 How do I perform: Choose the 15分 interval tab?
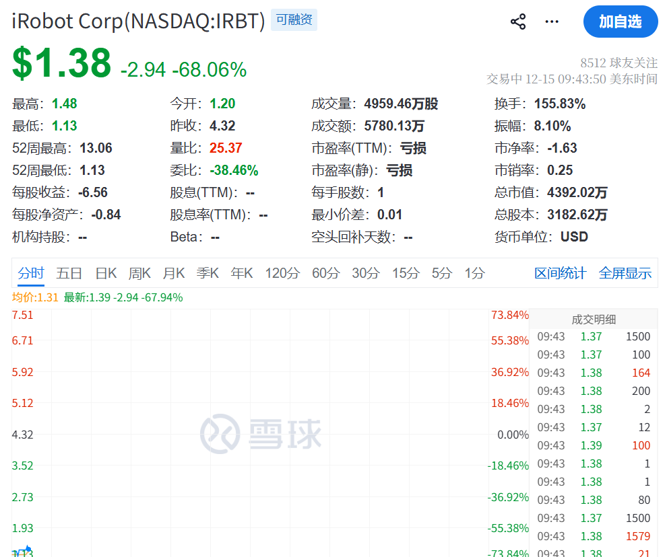click(x=405, y=273)
